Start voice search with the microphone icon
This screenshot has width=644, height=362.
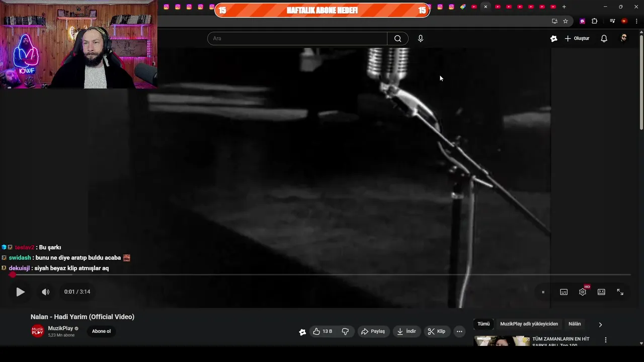pos(421,38)
